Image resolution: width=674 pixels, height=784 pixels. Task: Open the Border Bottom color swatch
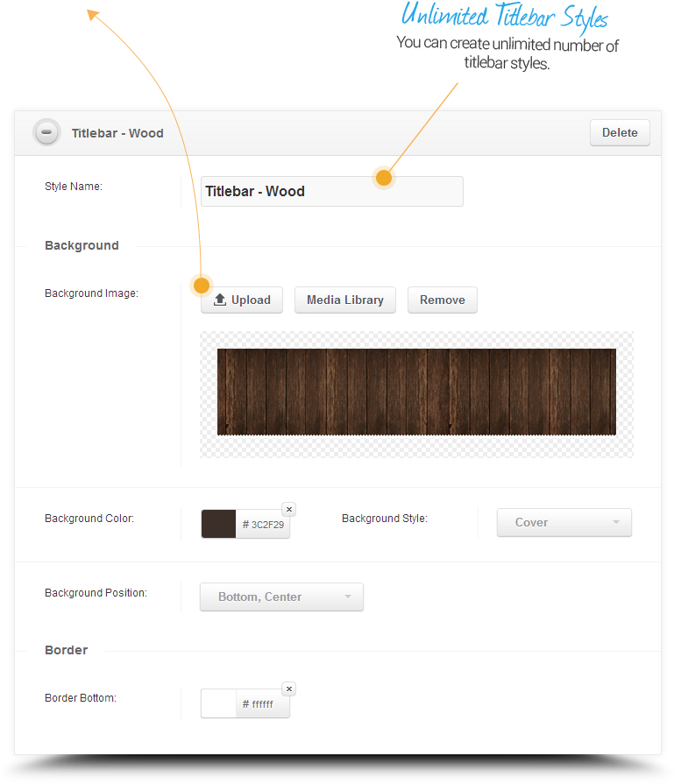(218, 703)
